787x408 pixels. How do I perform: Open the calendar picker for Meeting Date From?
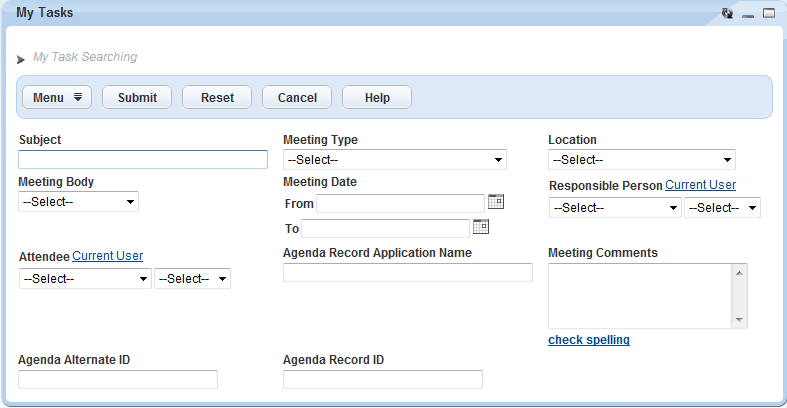pos(496,202)
